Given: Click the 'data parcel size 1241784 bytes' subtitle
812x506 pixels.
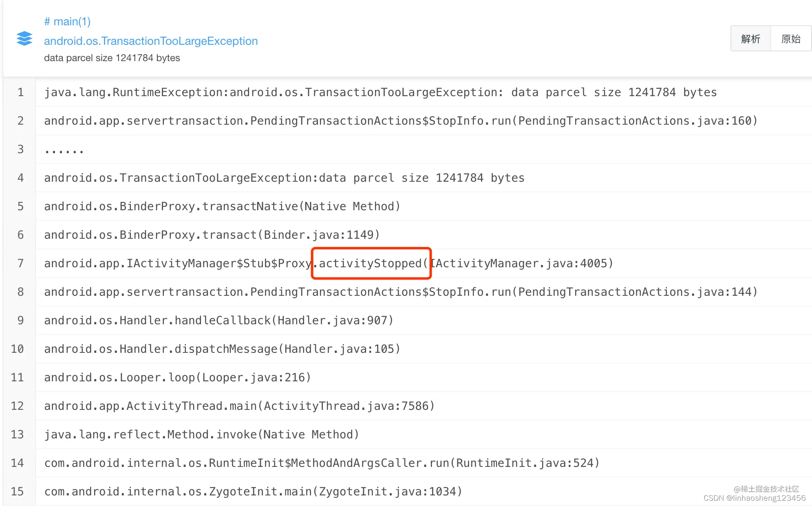Looking at the screenshot, I should pos(112,58).
